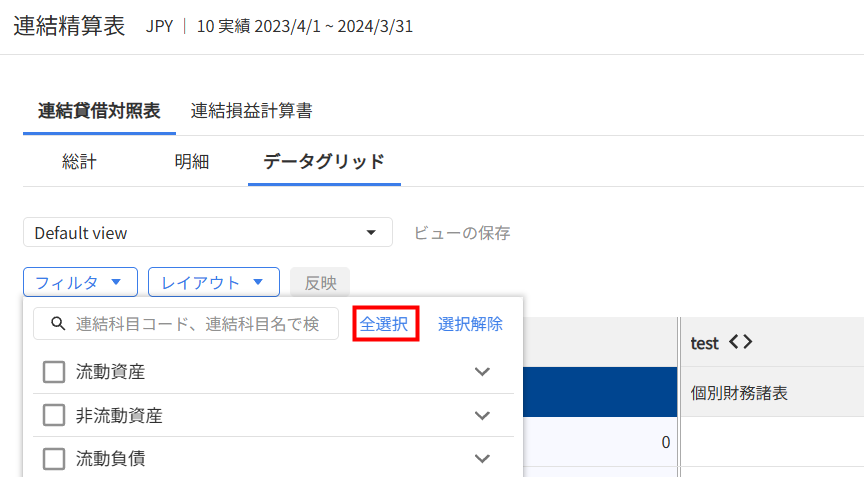Check the 非流動資産 checkbox

(54, 415)
